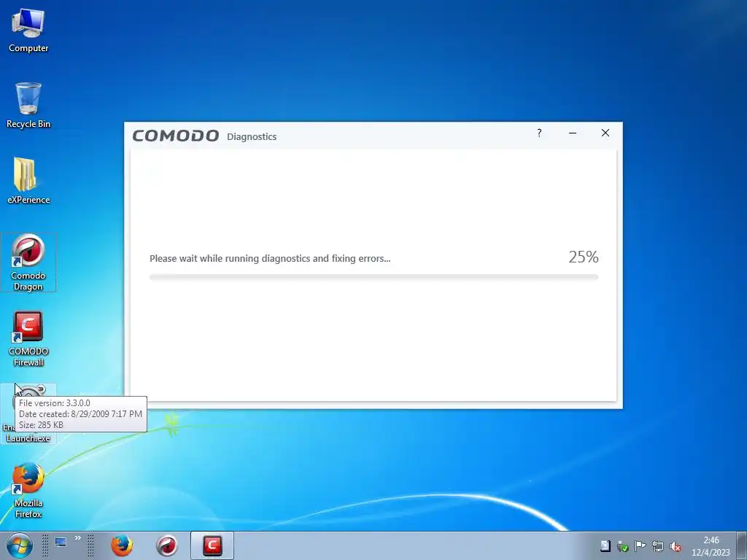Select the COMODO Firewall desktop shortcut
The image size is (747, 560).
point(28,338)
